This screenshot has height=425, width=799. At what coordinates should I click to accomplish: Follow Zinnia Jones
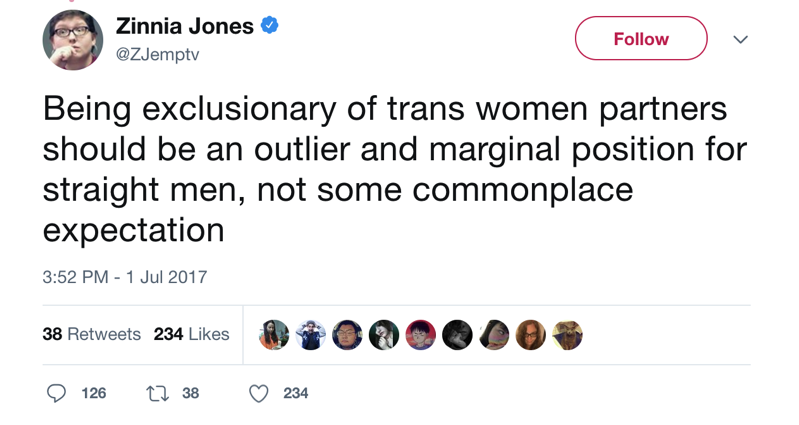(641, 38)
